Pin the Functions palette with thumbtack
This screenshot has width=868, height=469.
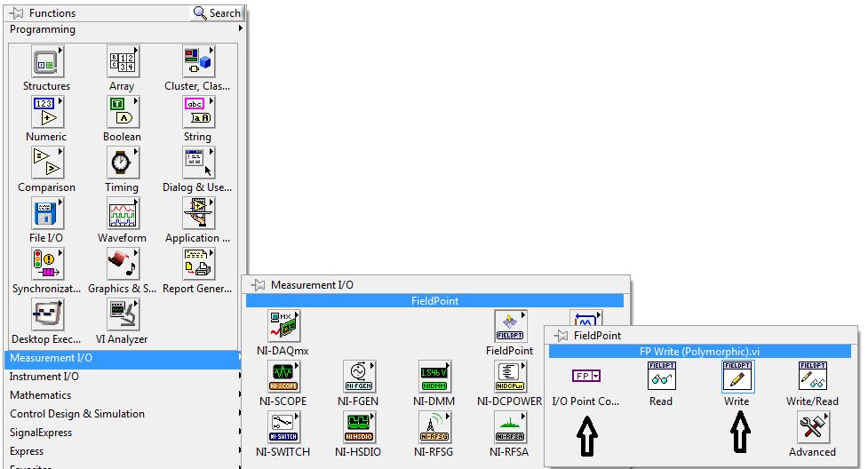(x=17, y=12)
